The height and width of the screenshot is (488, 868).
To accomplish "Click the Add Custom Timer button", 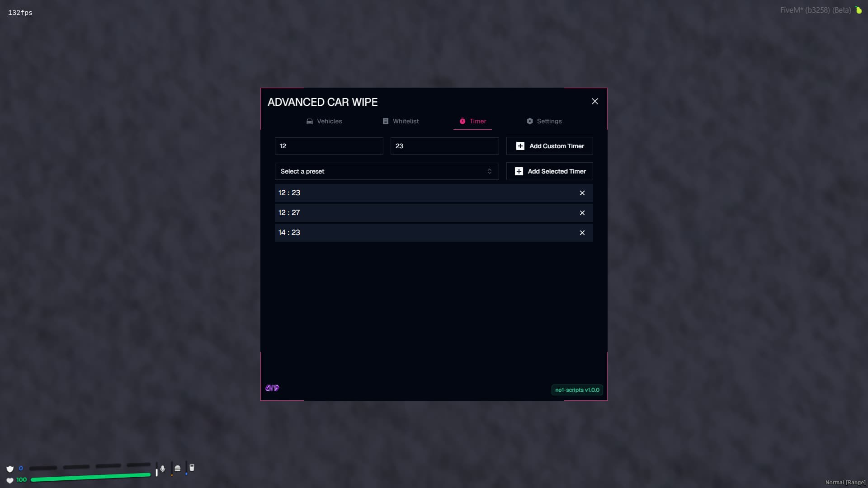I will [x=549, y=146].
